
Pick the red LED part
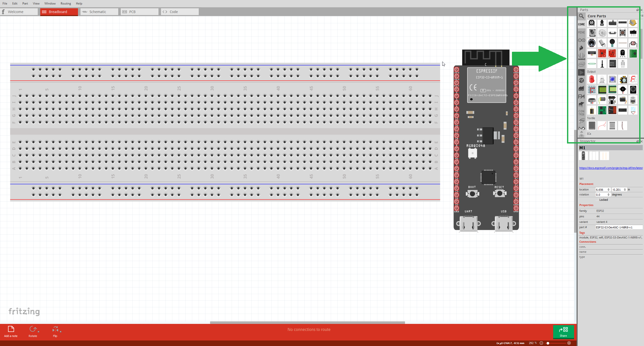(592, 79)
